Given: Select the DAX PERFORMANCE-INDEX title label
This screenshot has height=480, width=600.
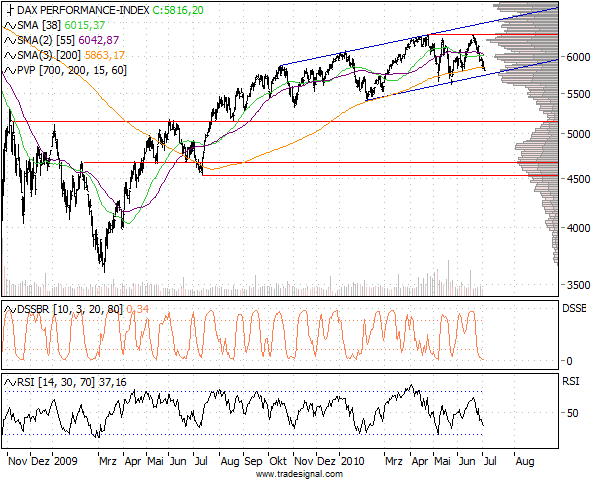Looking at the screenshot, I should click(x=83, y=9).
